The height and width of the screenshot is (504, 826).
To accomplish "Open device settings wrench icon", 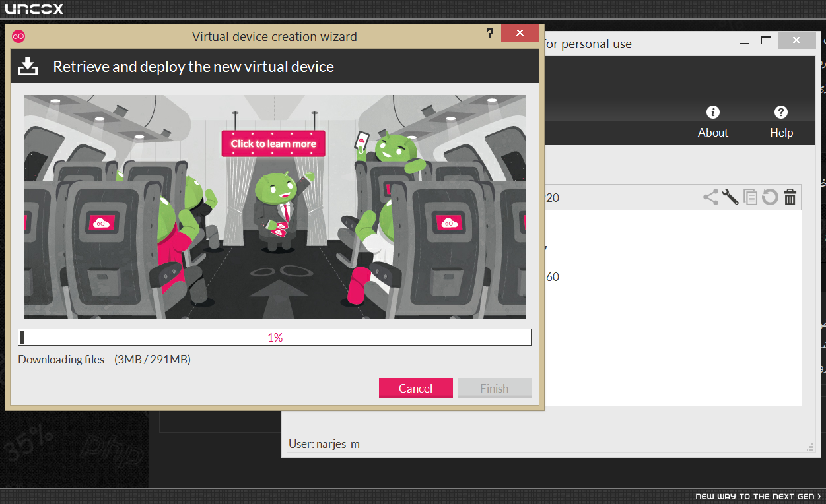I will 730,197.
